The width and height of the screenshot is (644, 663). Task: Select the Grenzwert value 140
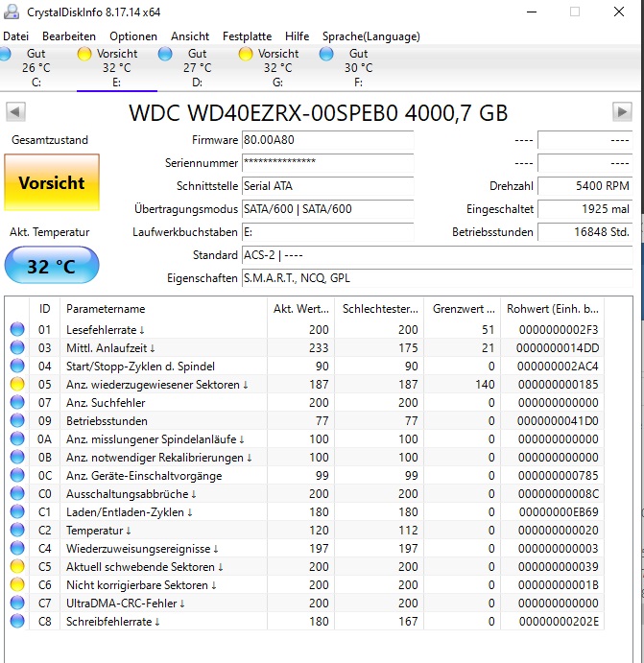[485, 385]
